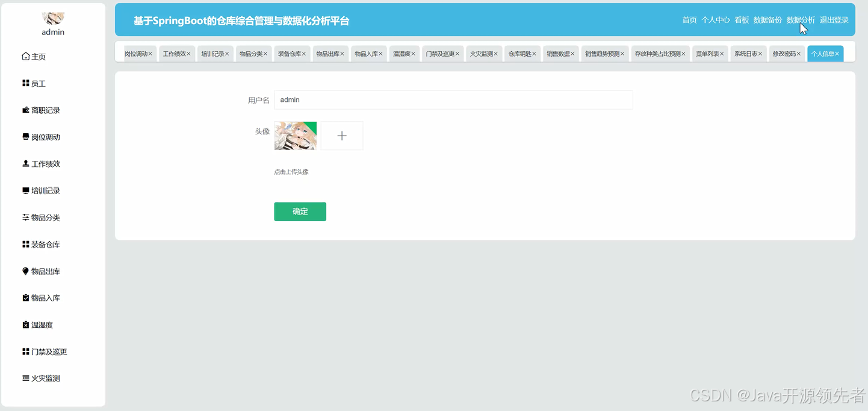Close the 岗位调动 tab
The image size is (868, 411).
click(152, 53)
